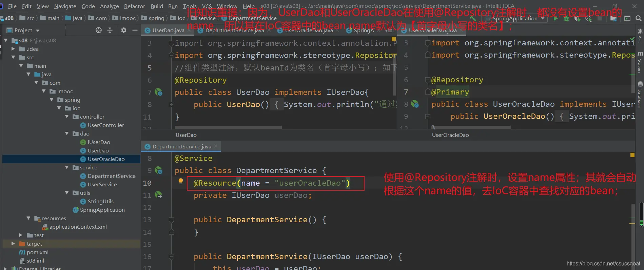The image size is (644, 270).
Task: Click the green Run button
Action: [555, 18]
